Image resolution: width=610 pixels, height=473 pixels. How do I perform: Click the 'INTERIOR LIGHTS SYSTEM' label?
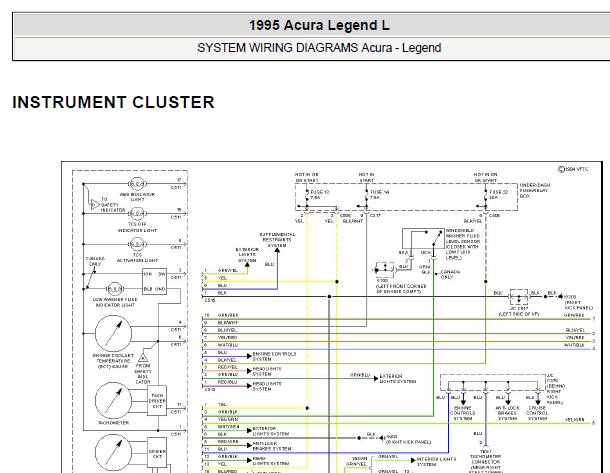[436, 461]
